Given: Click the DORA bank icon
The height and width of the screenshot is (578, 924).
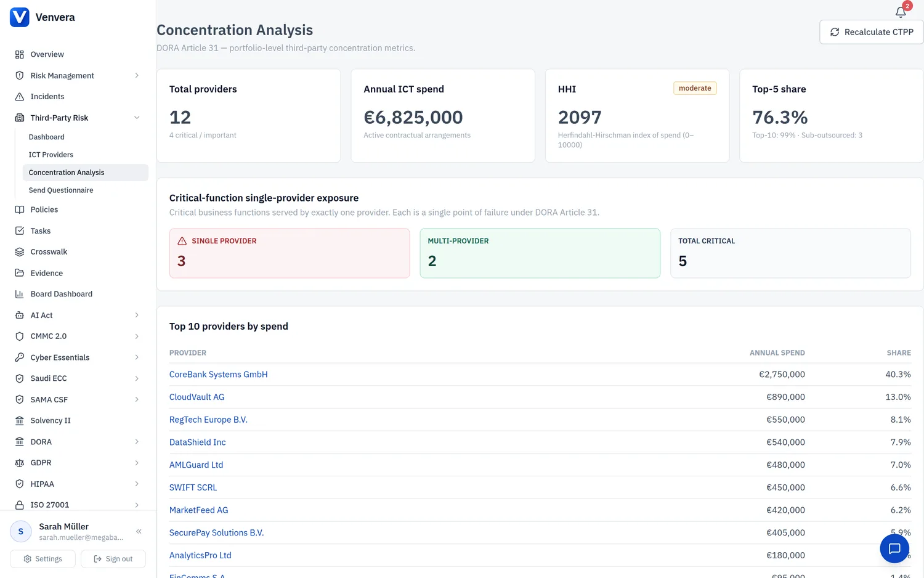Looking at the screenshot, I should pos(20,442).
